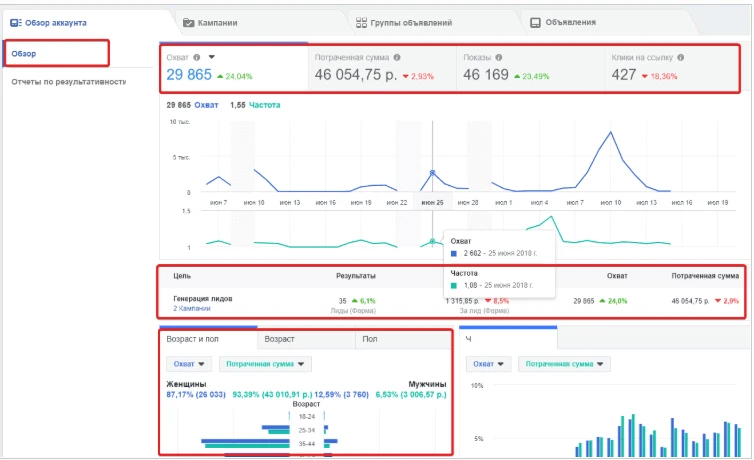Click the highlighted data point on the reach line

click(432, 173)
